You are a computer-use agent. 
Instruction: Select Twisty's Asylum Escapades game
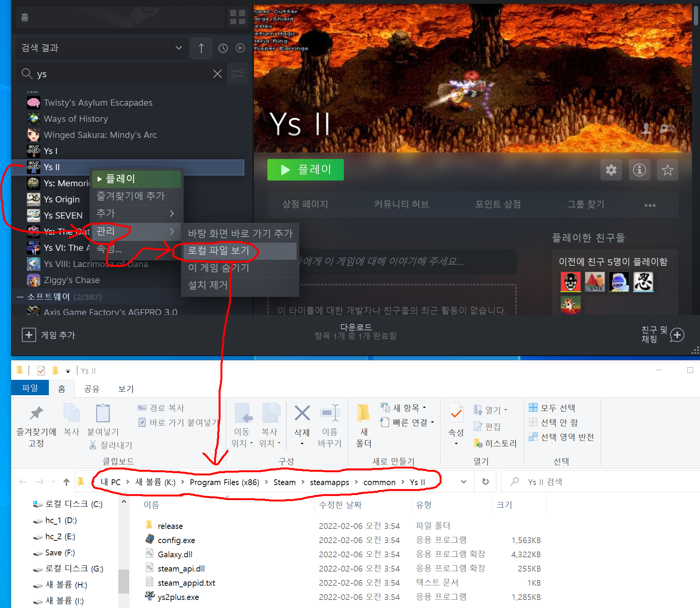pos(98,103)
